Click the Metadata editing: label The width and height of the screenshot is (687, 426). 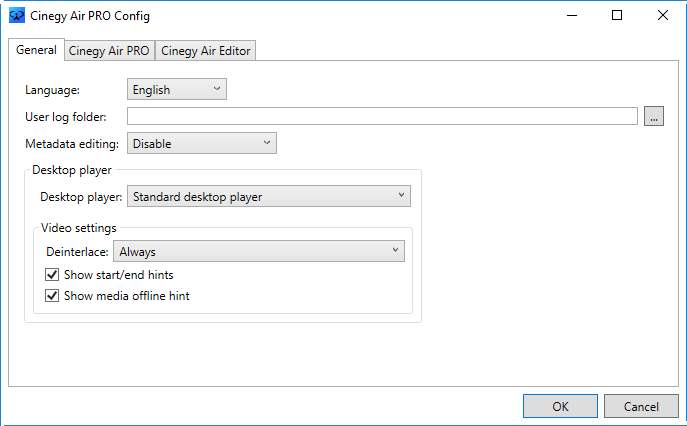tap(72, 144)
